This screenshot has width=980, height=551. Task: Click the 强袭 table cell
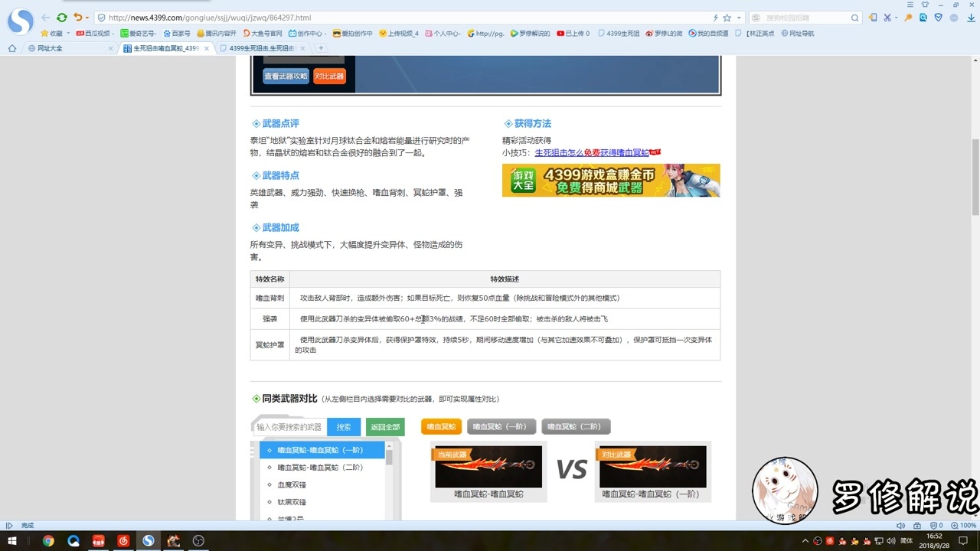[x=269, y=319]
